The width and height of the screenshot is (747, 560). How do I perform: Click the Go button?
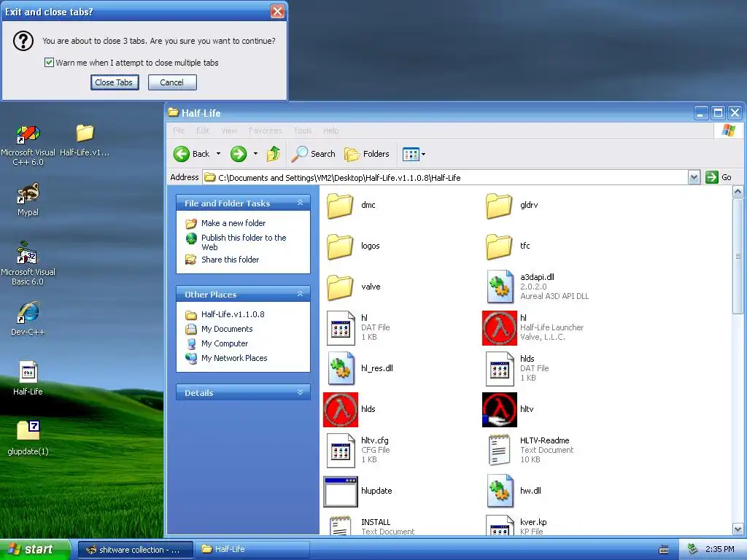[719, 177]
